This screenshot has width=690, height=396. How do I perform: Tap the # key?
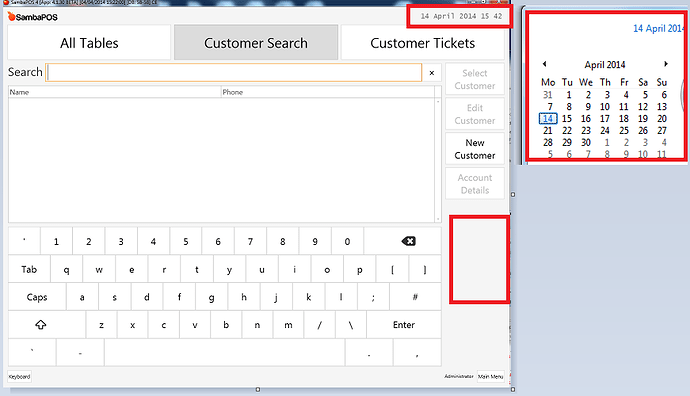(x=415, y=297)
